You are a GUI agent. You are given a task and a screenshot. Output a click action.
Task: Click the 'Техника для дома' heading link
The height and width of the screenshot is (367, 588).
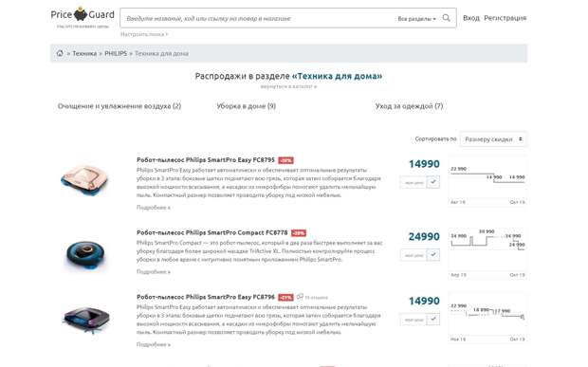click(337, 76)
